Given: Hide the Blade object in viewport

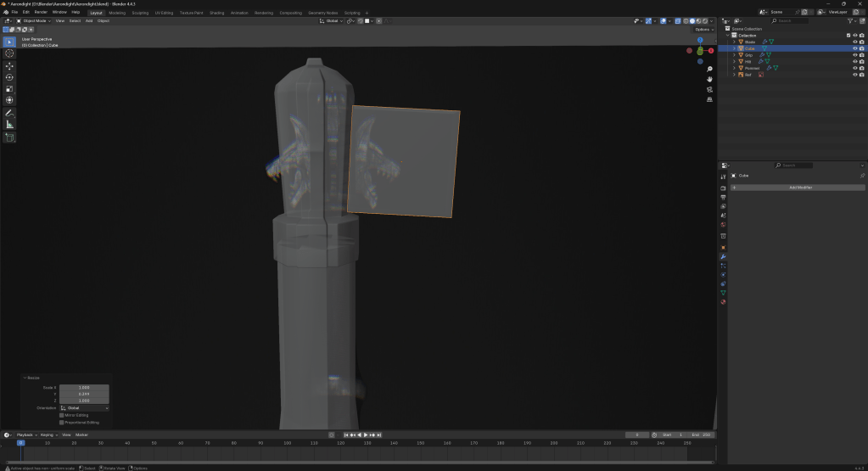Looking at the screenshot, I should point(854,42).
